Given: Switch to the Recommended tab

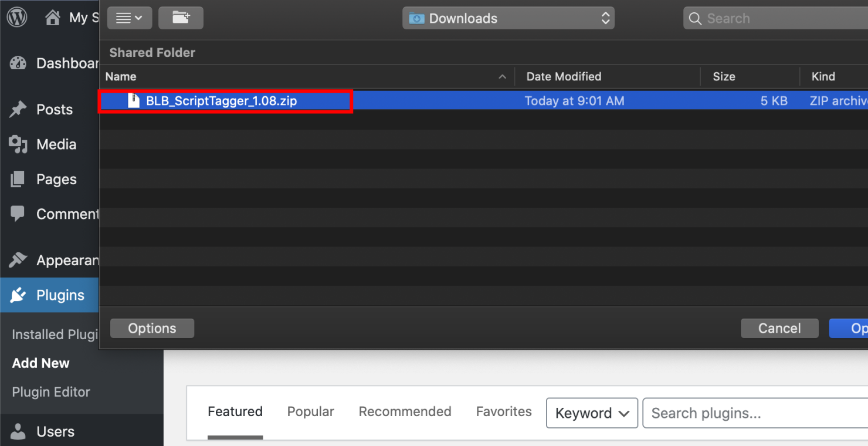Looking at the screenshot, I should pos(405,412).
